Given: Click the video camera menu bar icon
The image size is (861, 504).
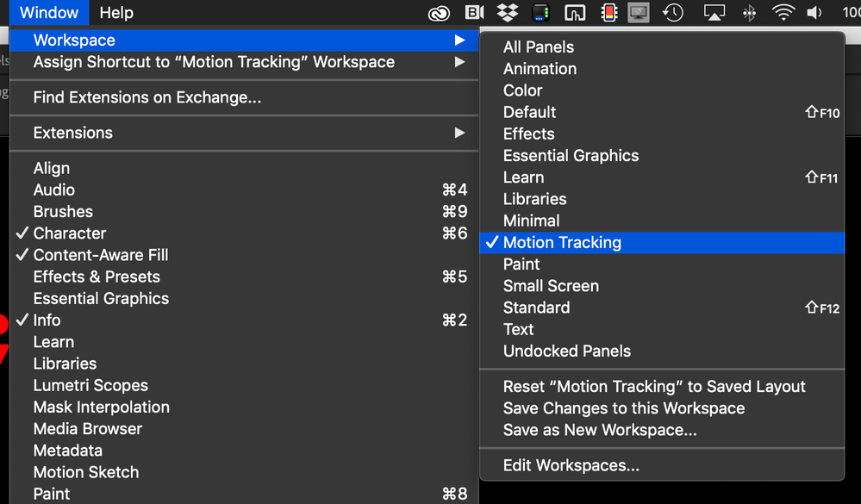Looking at the screenshot, I should (x=474, y=13).
